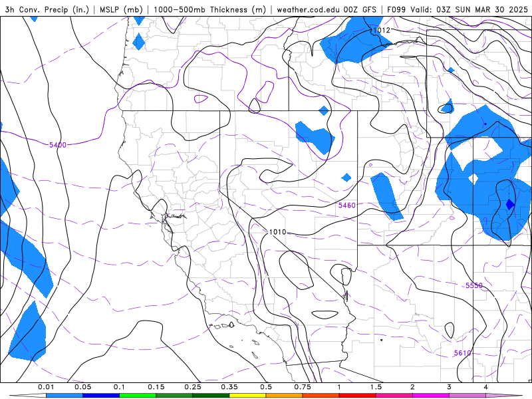Image resolution: width=532 pixels, height=399 pixels.
Task: Click the '0.01' legend value
Action: (x=46, y=387)
